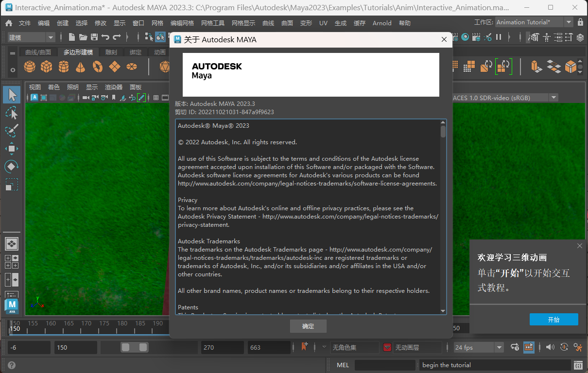Open the 建模 menu set dropdown
Image resolution: width=588 pixels, height=373 pixels.
click(x=32, y=37)
